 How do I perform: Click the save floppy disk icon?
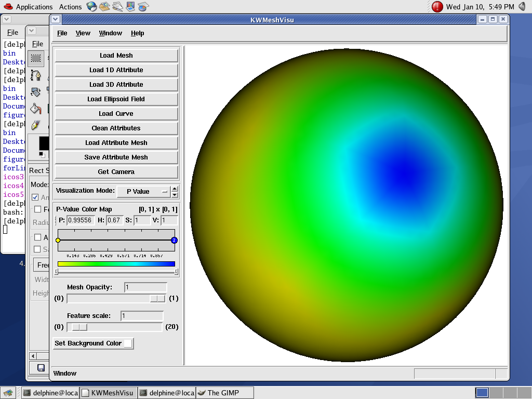coord(41,368)
